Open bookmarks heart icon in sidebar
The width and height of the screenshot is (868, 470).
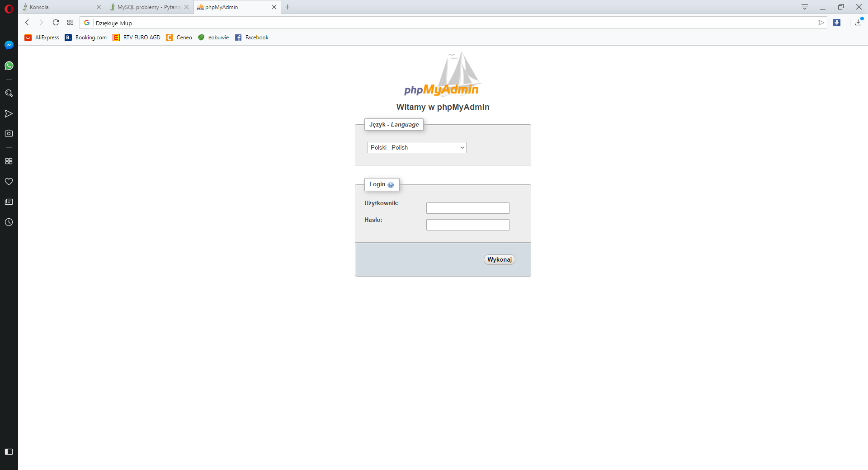pos(9,182)
